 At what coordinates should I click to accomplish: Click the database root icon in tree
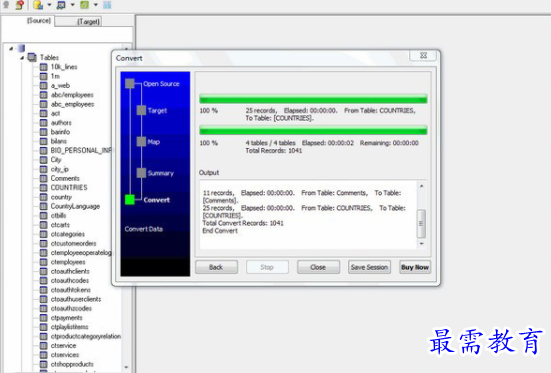[21, 48]
